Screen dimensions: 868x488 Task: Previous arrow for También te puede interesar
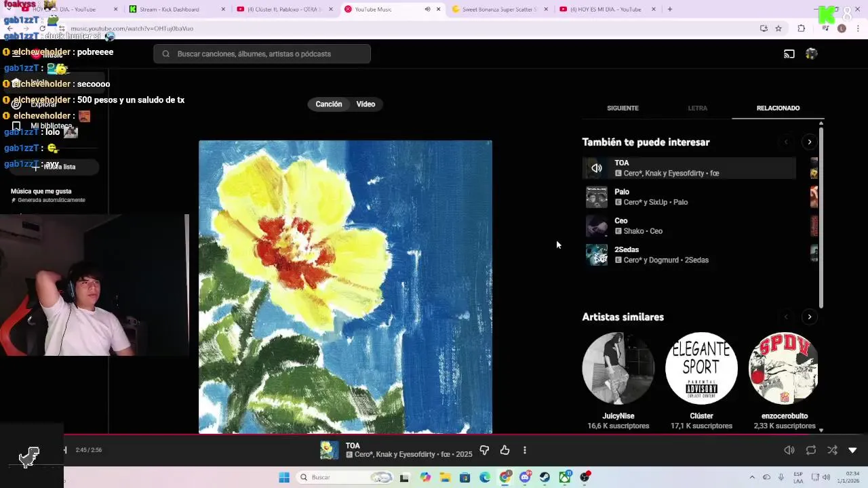pos(786,142)
